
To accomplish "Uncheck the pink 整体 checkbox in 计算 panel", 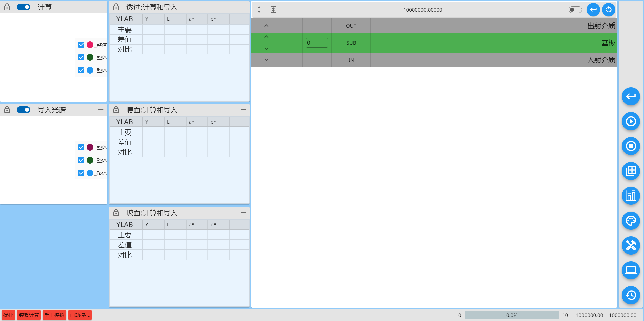I will click(x=81, y=44).
